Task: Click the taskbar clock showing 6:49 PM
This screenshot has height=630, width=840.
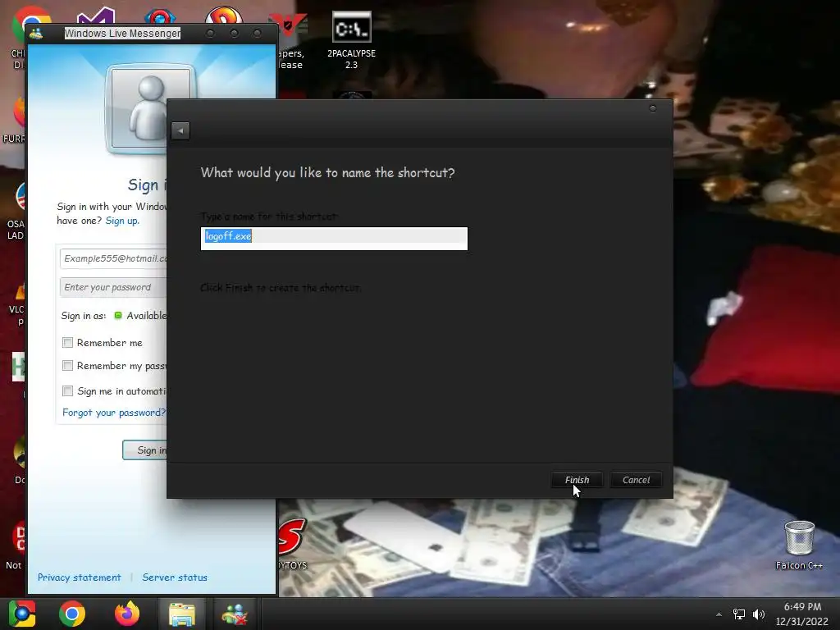Action: click(802, 614)
